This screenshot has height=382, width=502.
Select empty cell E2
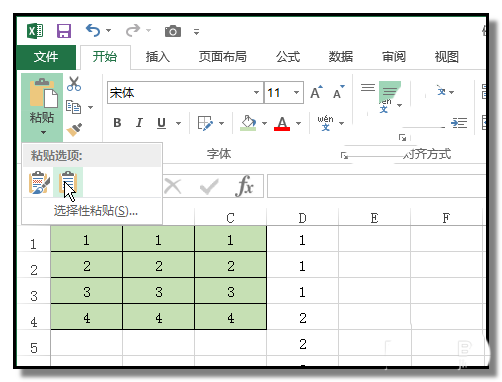click(x=374, y=266)
